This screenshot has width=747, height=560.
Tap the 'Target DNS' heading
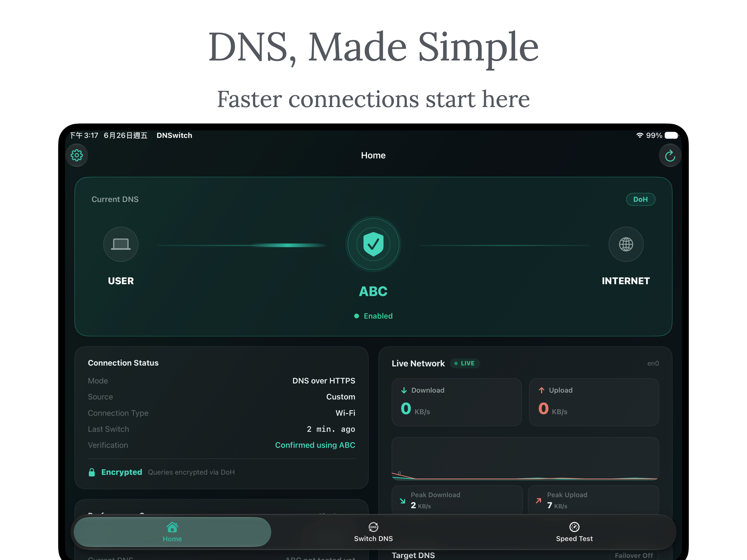click(x=413, y=555)
